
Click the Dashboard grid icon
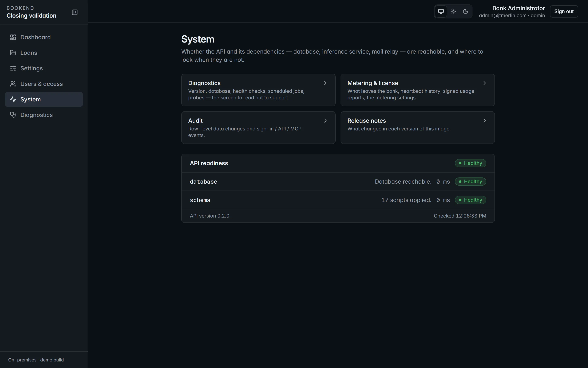[x=13, y=37]
